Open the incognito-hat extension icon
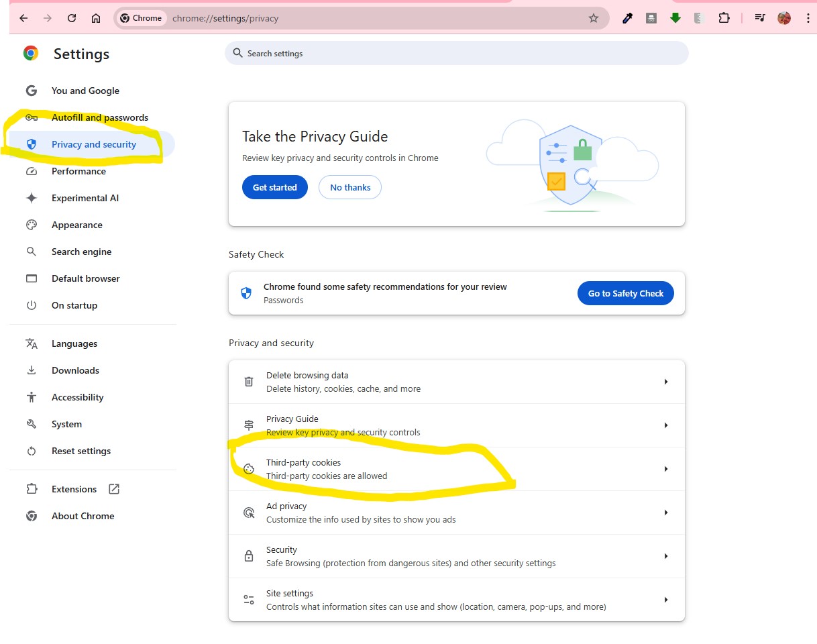Image resolution: width=817 pixels, height=644 pixels. tap(651, 19)
